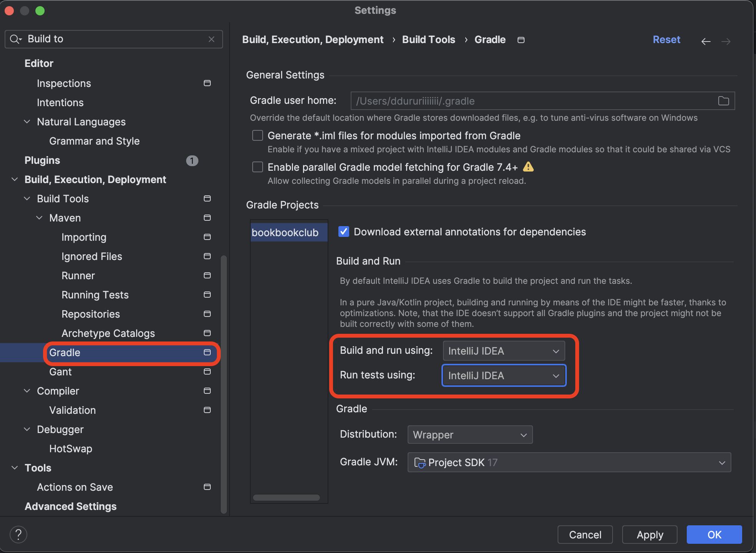Go forward with the right arrow icon
This screenshot has width=756, height=553.
coord(726,41)
